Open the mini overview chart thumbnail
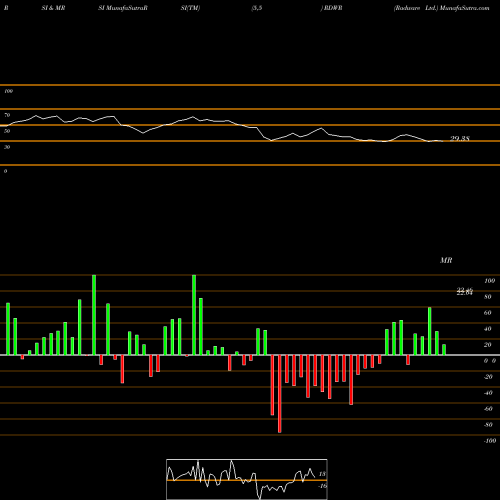This screenshot has height=500, width=500. pos(247,479)
